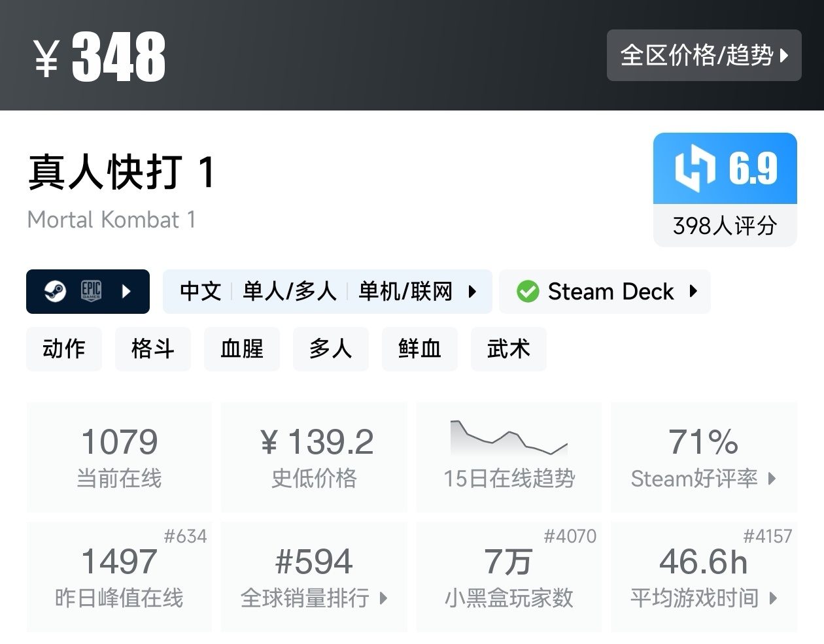Image resolution: width=824 pixels, height=644 pixels.
Task: Select the 武术 tag
Action: click(x=509, y=348)
